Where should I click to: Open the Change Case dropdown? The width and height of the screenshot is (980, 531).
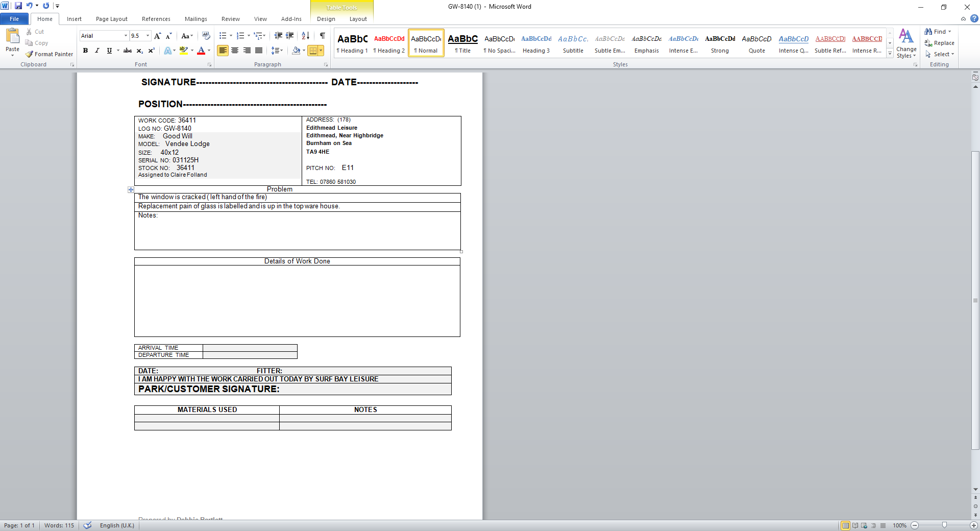coord(187,36)
